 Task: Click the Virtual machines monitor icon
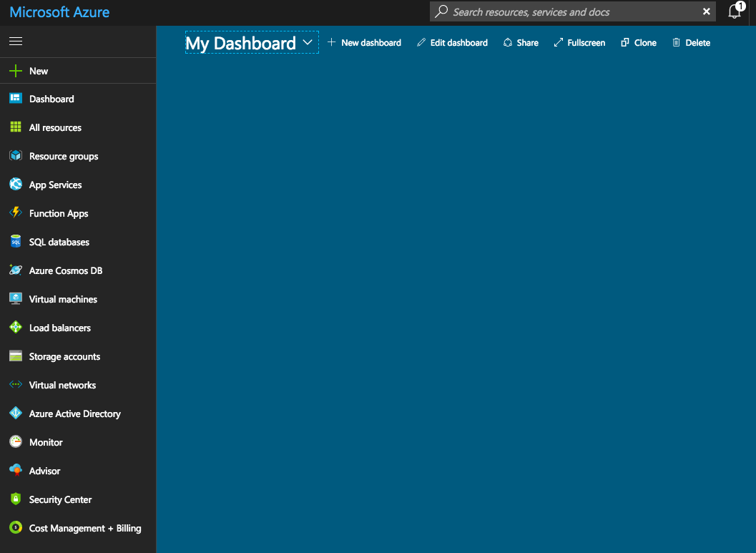click(15, 299)
